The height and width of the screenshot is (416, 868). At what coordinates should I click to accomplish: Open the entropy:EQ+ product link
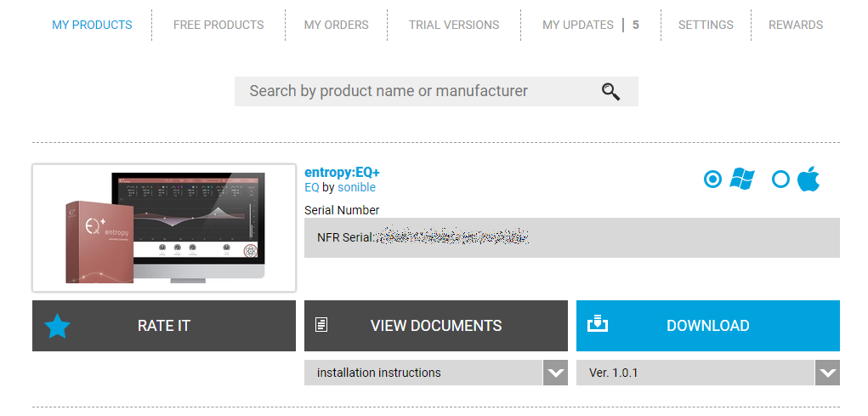click(342, 173)
